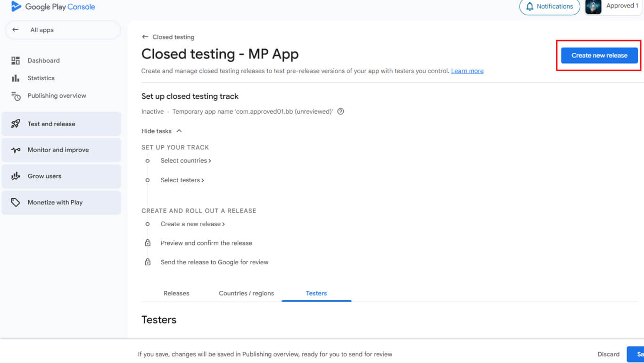Screen dimensions: 644x363
Task: Open the Notifications bell button
Action: tap(549, 7)
